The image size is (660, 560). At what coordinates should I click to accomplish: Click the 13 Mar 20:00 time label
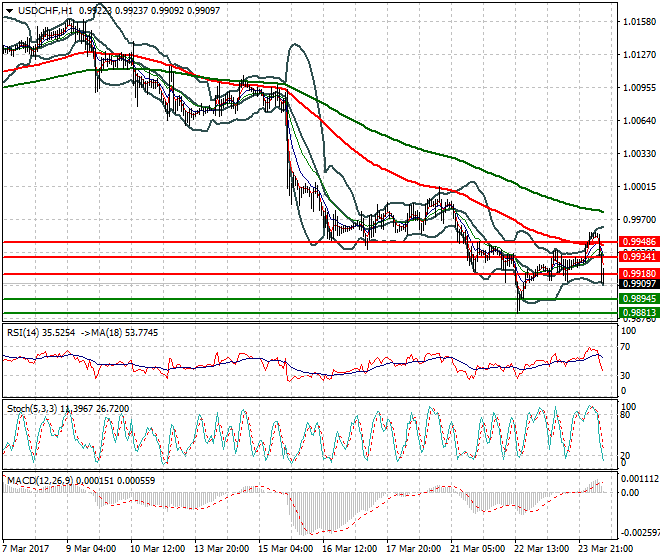coord(221,549)
